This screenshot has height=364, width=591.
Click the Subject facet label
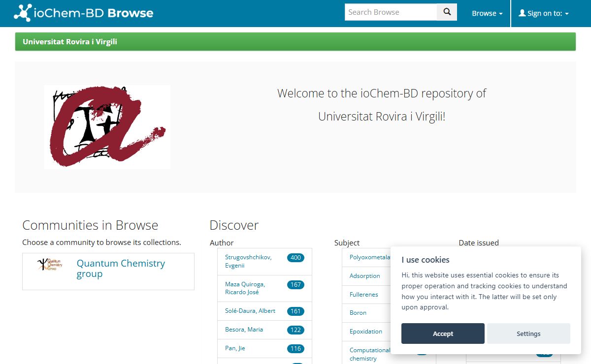pyautogui.click(x=347, y=243)
